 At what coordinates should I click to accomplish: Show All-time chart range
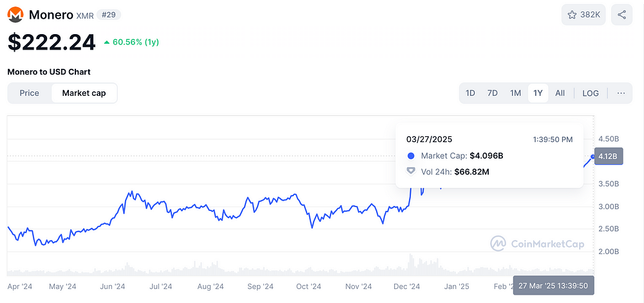[560, 93]
